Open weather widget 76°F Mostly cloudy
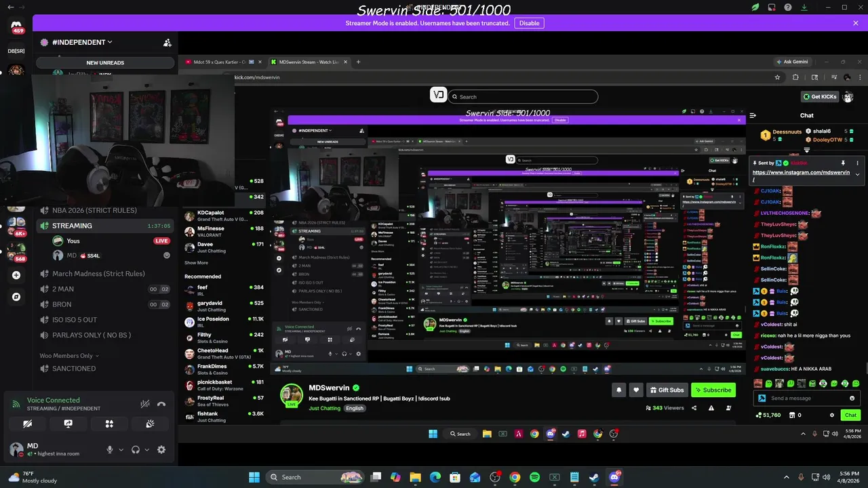The width and height of the screenshot is (868, 488). pyautogui.click(x=32, y=477)
